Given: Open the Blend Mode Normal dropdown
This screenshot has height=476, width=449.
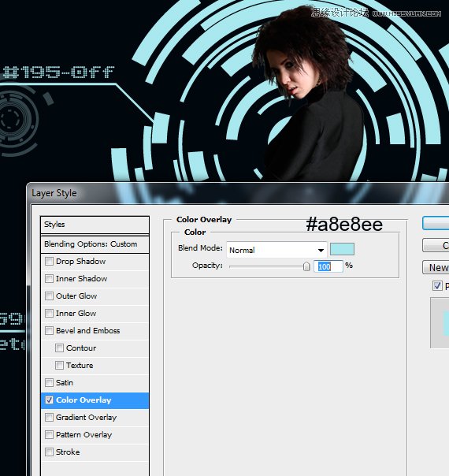Looking at the screenshot, I should [x=276, y=250].
